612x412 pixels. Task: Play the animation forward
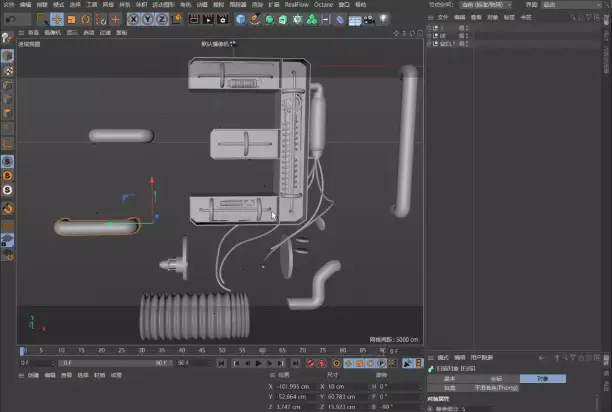point(258,364)
